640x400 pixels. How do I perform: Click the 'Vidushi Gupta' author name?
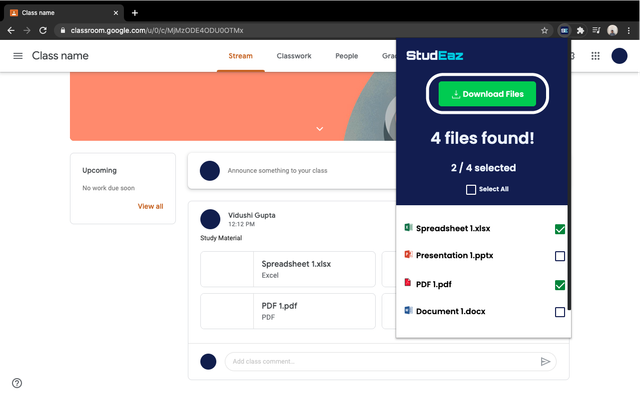point(252,215)
